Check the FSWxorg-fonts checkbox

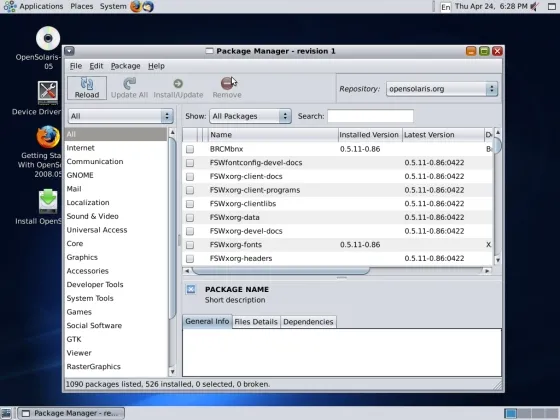[190, 245]
